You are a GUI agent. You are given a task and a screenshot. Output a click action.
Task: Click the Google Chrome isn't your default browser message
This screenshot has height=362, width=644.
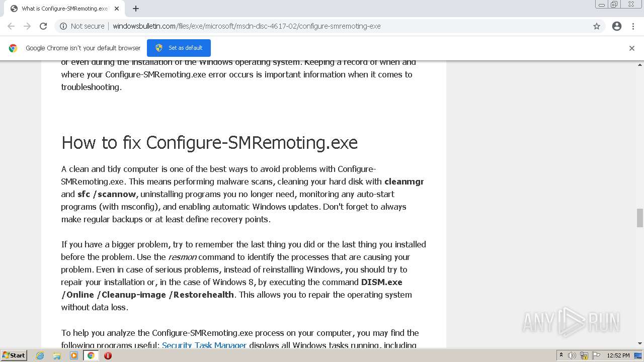click(x=83, y=48)
